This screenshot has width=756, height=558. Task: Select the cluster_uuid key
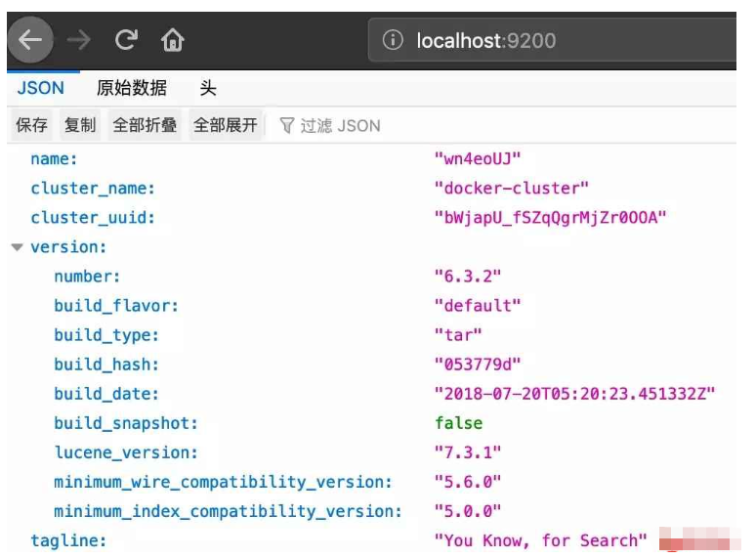(93, 218)
